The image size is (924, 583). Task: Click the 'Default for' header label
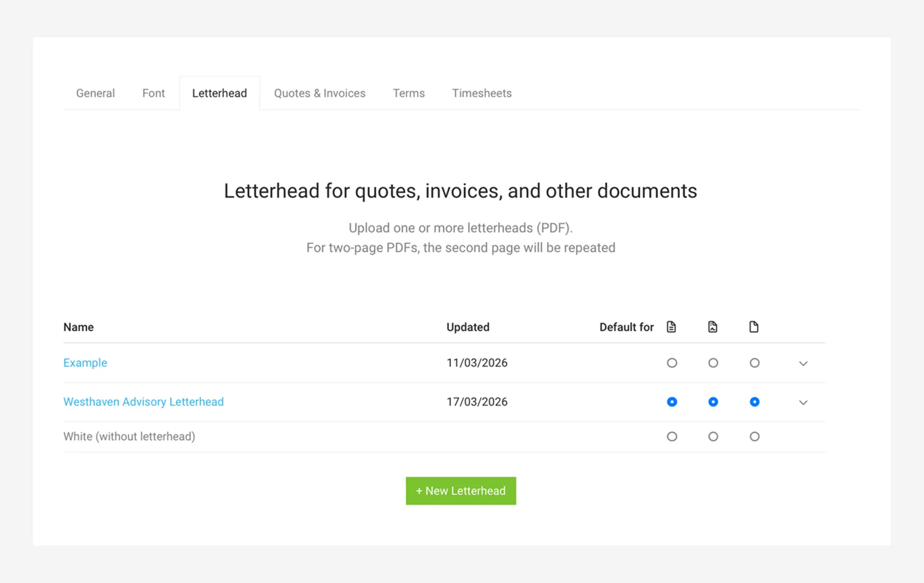[626, 327]
